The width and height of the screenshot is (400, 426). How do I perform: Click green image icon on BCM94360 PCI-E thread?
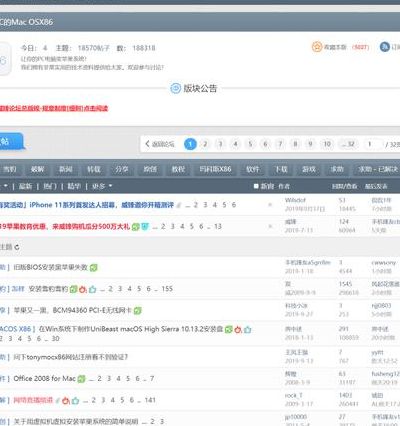point(137,311)
